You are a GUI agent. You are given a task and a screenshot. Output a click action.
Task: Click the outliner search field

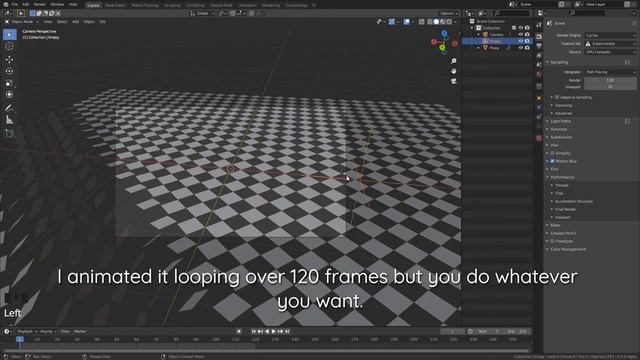(x=511, y=13)
